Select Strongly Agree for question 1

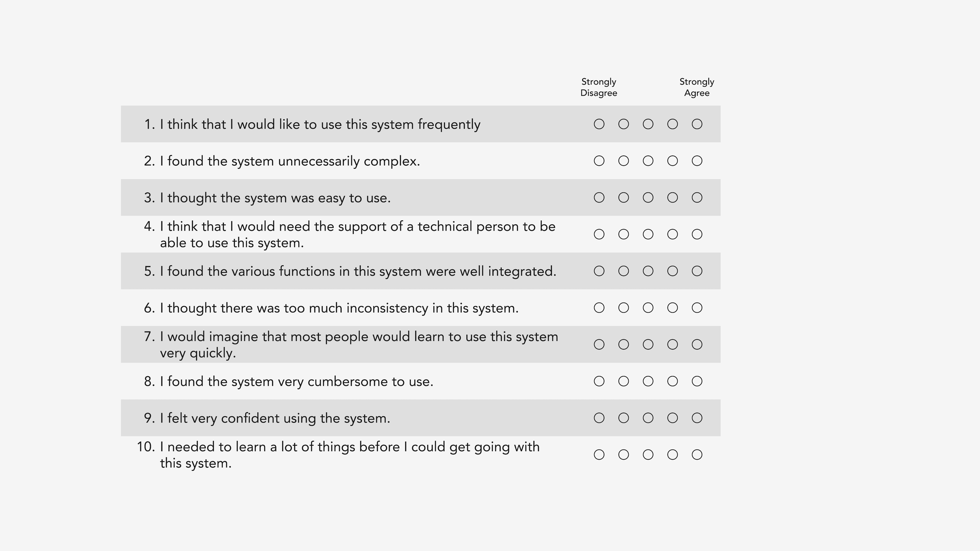coord(697,124)
